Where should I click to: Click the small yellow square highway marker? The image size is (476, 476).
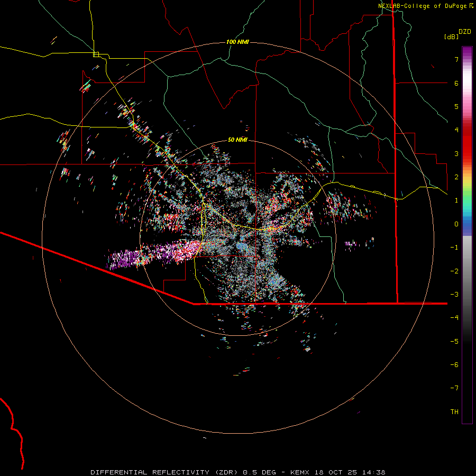tap(96, 54)
